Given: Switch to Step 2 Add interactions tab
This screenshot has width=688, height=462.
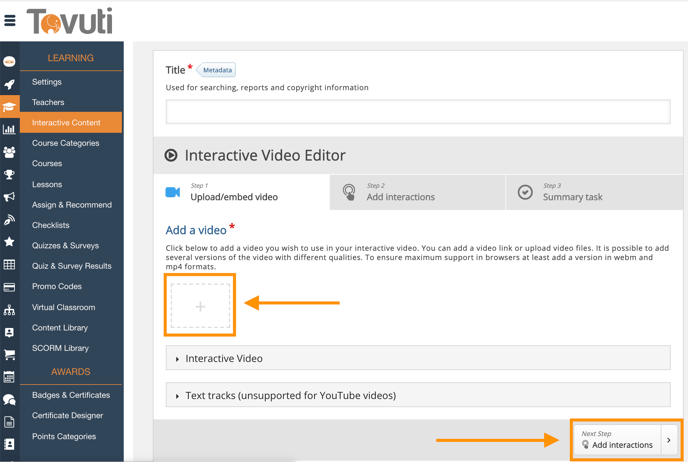Looking at the screenshot, I should (x=400, y=192).
